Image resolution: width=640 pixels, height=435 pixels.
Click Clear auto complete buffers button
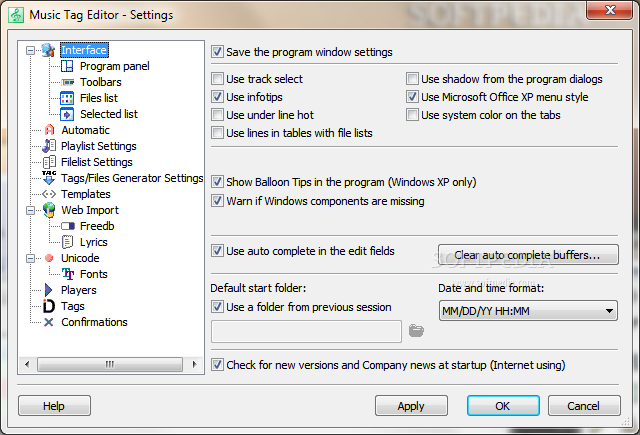click(x=528, y=255)
